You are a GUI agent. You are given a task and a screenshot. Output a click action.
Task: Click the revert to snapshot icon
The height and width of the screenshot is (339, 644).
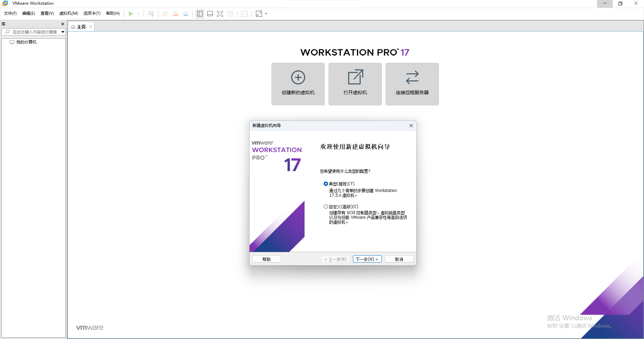175,14
